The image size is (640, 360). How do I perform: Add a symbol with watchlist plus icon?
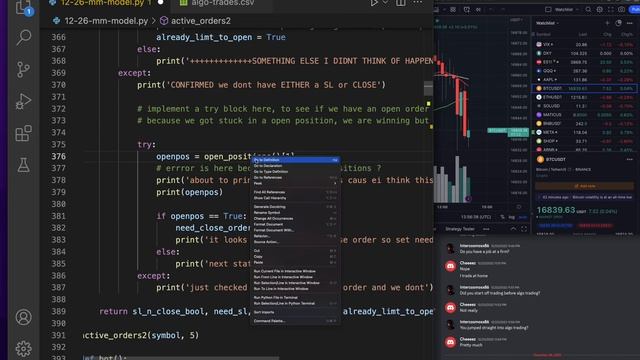(x=607, y=23)
